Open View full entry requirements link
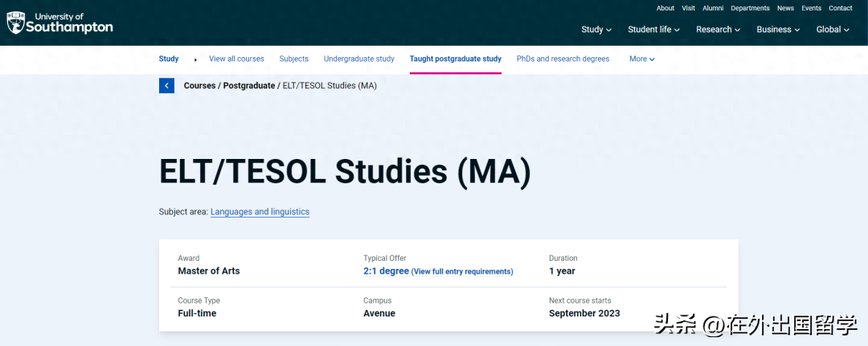 [461, 271]
